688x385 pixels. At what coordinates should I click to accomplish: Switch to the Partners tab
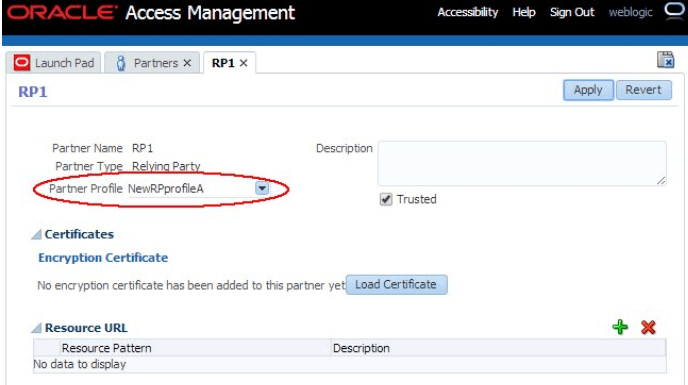[x=152, y=63]
